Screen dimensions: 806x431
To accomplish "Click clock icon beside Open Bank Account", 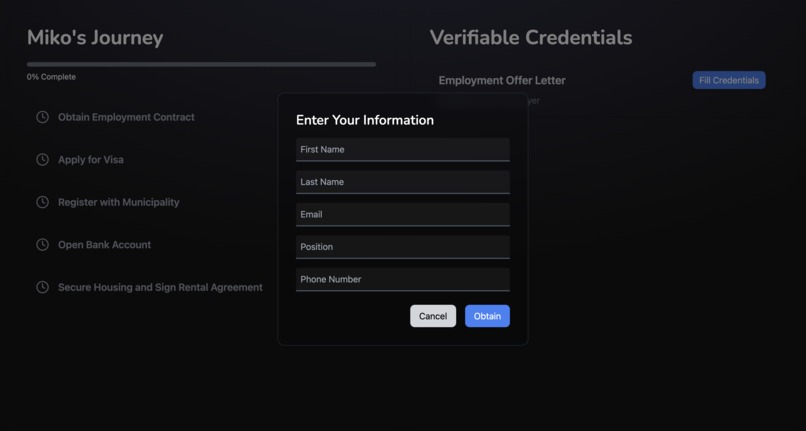I will 43,245.
